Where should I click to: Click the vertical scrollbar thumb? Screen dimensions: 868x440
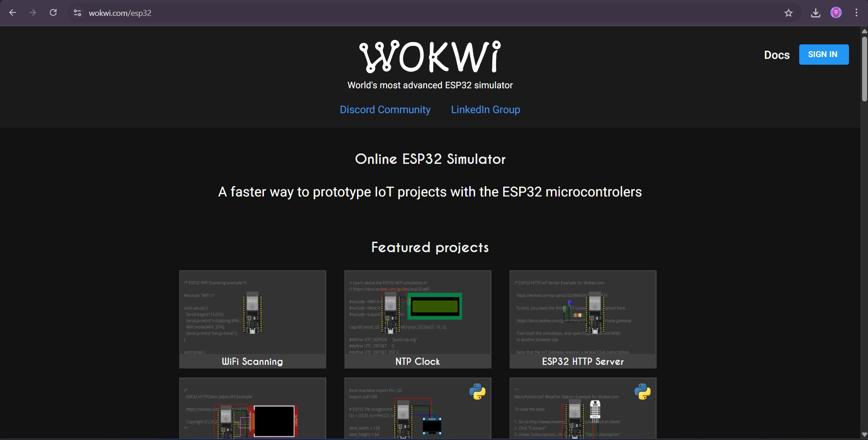[864, 69]
